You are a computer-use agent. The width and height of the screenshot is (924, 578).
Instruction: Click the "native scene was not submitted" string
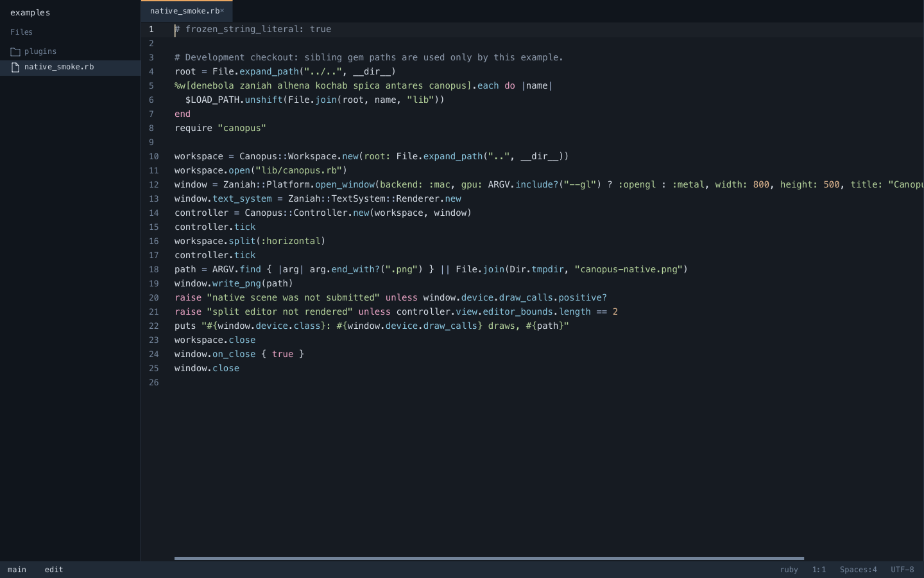(x=293, y=298)
